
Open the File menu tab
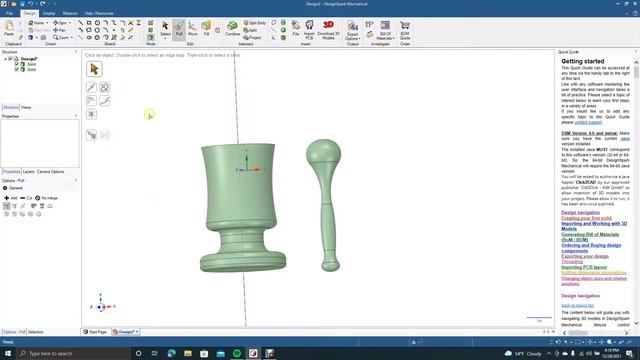click(x=9, y=13)
